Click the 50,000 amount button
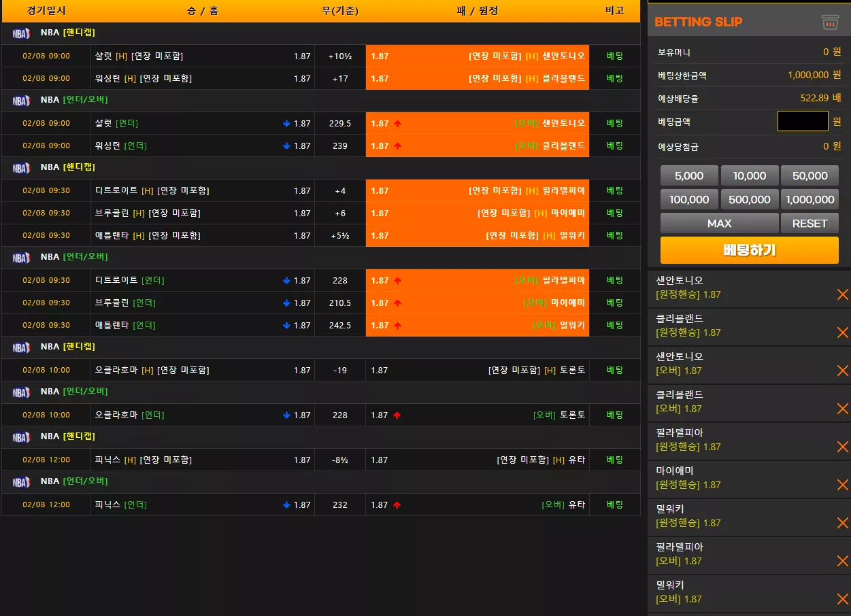 point(810,175)
